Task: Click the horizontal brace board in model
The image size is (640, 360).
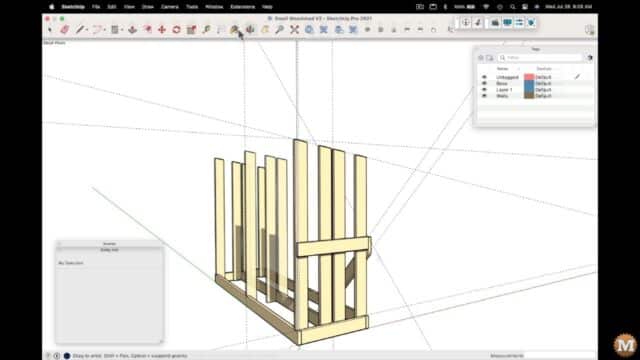Action: click(333, 247)
